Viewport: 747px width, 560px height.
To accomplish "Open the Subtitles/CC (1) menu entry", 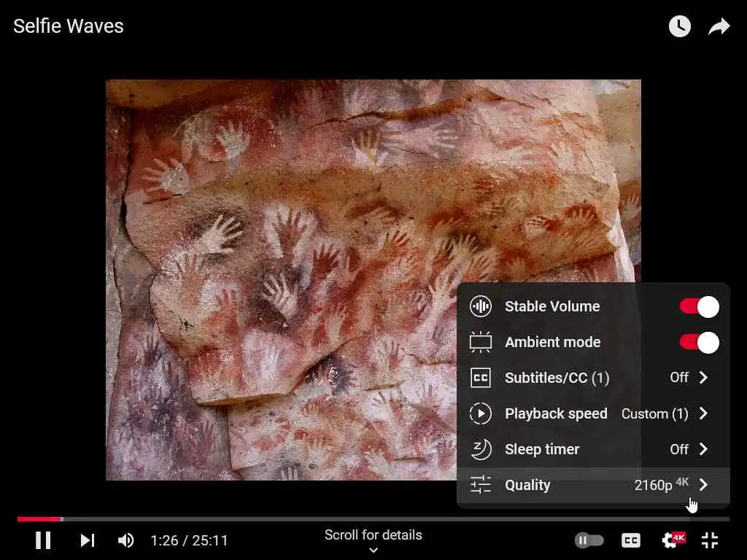I will coord(593,378).
